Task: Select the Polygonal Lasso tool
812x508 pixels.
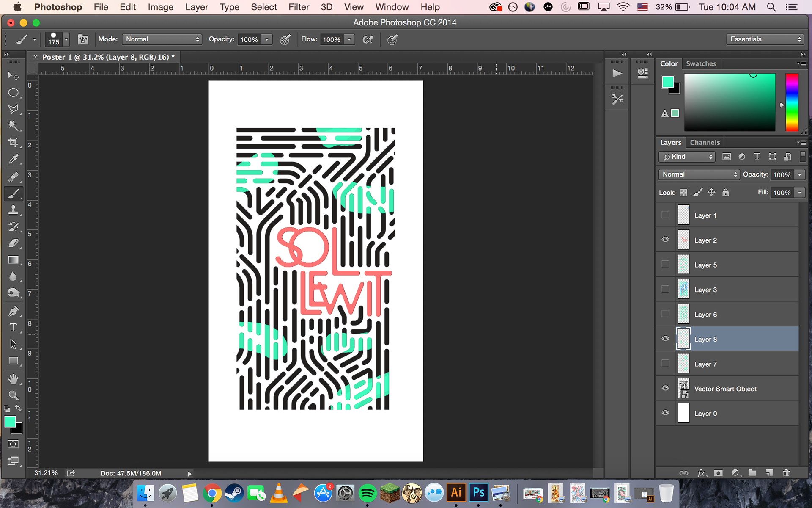Action: (x=13, y=109)
